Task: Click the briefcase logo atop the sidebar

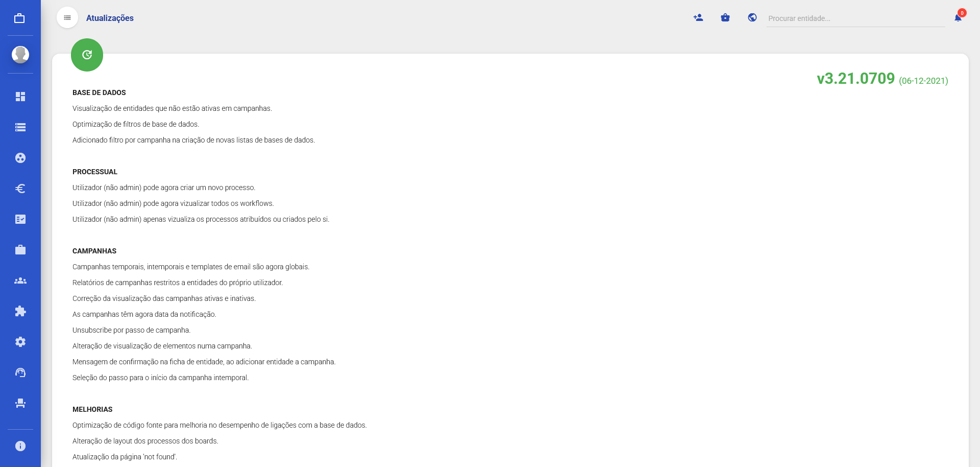Action: coord(20,18)
